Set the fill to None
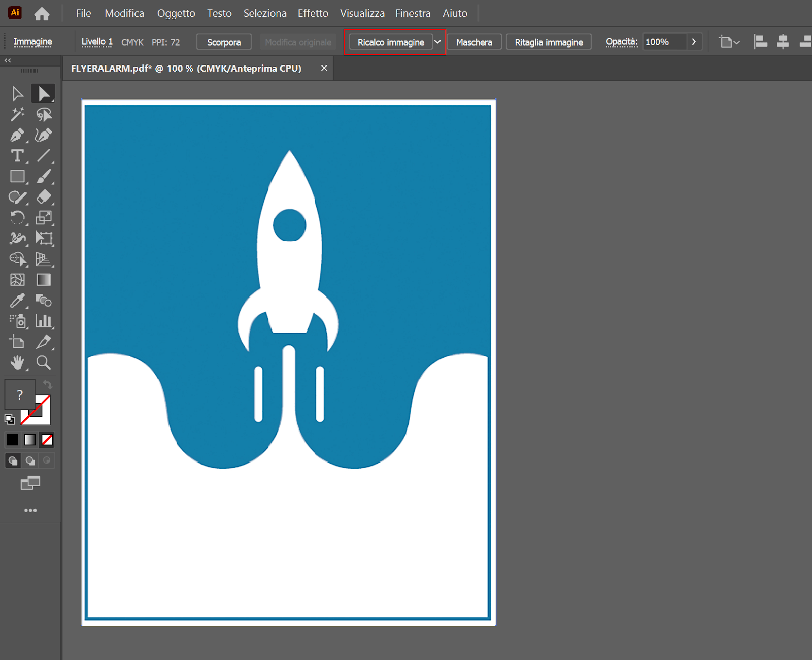Viewport: 812px width, 660px height. [46, 439]
